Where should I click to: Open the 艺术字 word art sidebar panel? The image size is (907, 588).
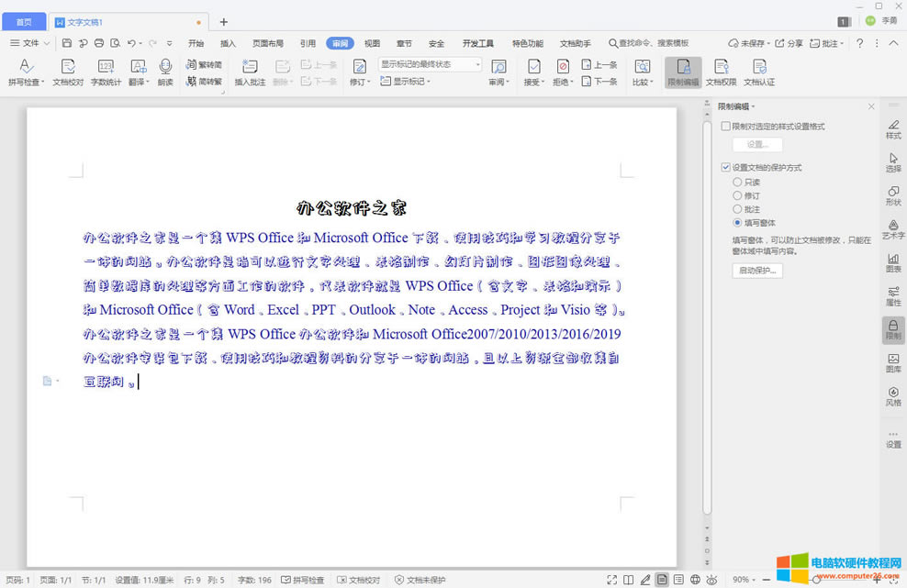click(893, 227)
